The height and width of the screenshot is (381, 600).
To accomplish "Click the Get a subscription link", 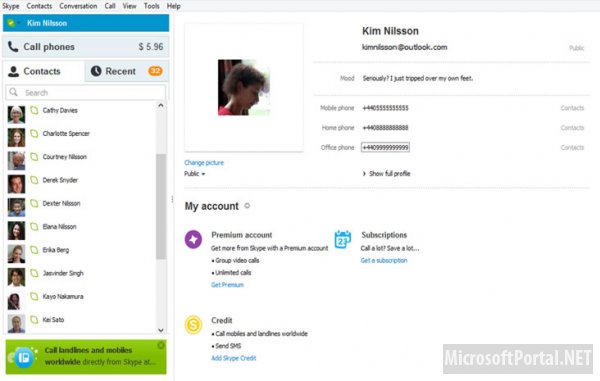I will 384,261.
